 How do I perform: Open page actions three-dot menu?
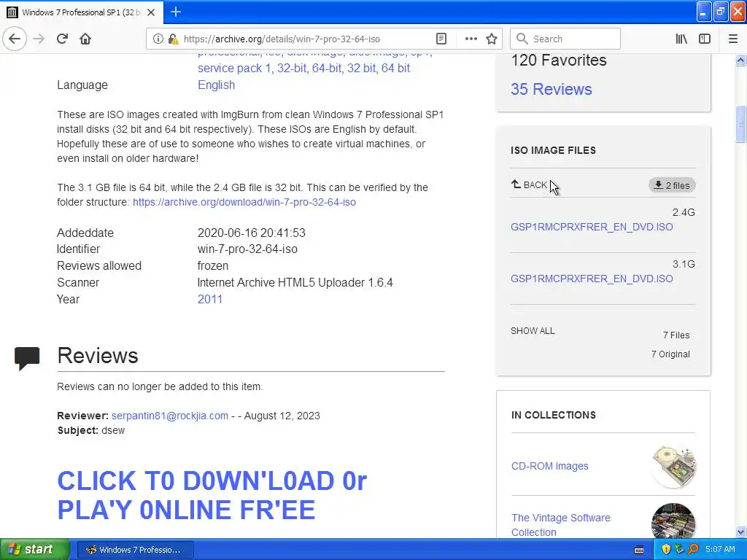[471, 39]
